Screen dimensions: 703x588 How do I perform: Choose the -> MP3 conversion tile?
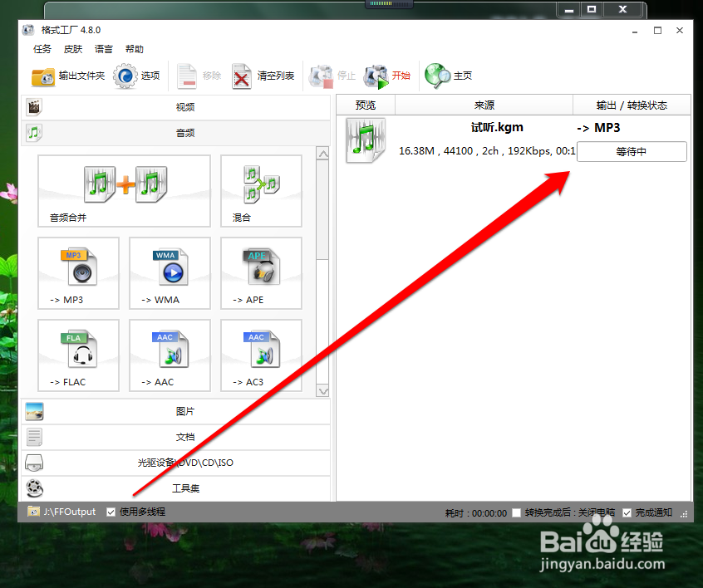pyautogui.click(x=78, y=273)
